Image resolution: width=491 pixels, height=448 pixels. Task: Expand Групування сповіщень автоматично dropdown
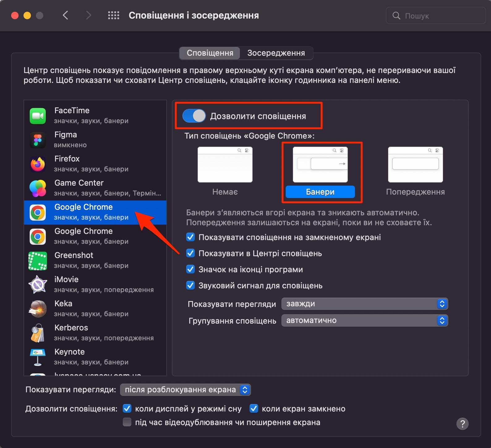364,321
